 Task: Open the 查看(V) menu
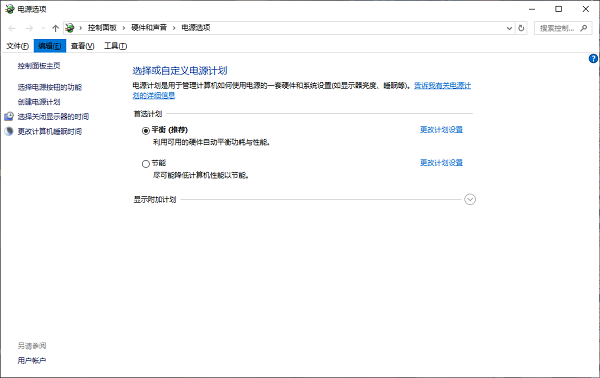point(82,46)
